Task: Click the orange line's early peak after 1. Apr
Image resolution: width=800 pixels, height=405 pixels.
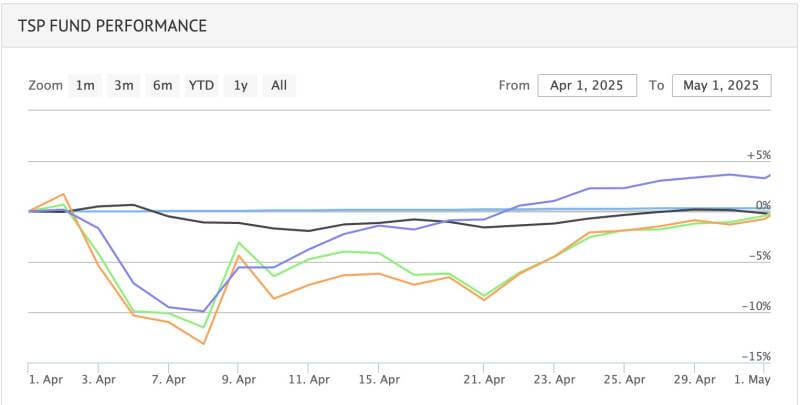Action: click(x=64, y=194)
